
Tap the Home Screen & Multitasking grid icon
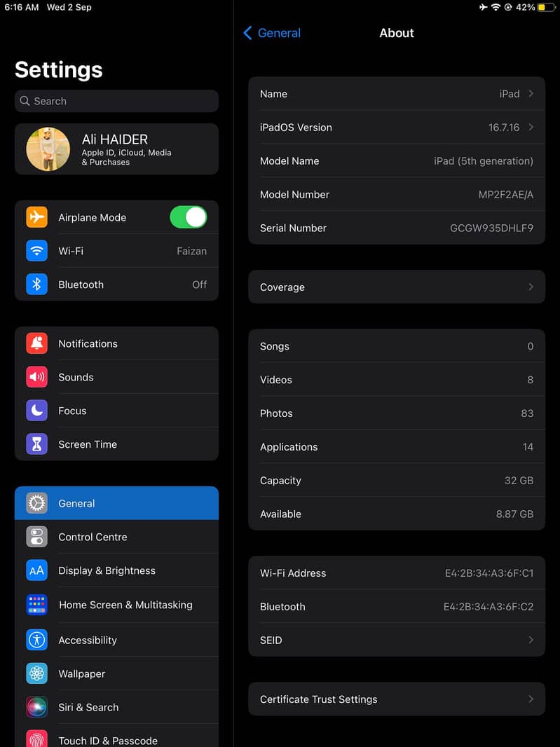pyautogui.click(x=36, y=605)
